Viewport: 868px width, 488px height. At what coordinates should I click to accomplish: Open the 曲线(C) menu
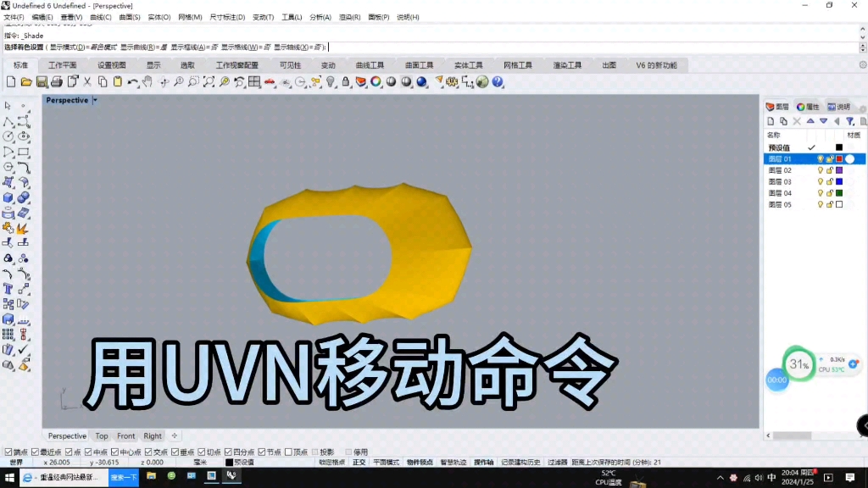coord(101,17)
